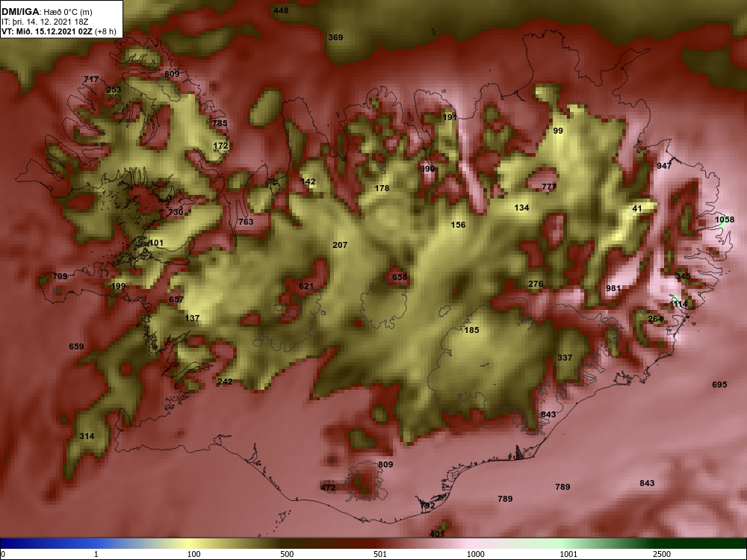Viewport: 747px width, 560px height.
Task: Click the value 41
Action: coord(637,208)
